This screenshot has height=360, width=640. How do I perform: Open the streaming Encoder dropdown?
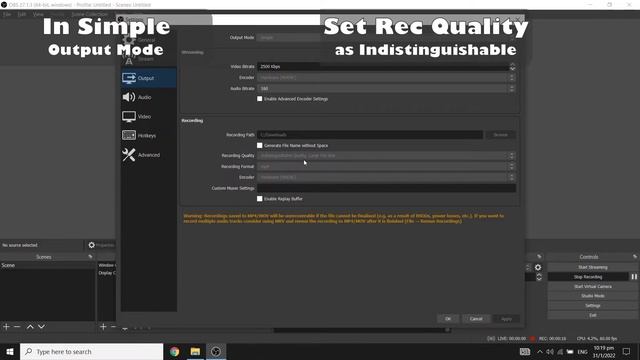[x=386, y=78]
